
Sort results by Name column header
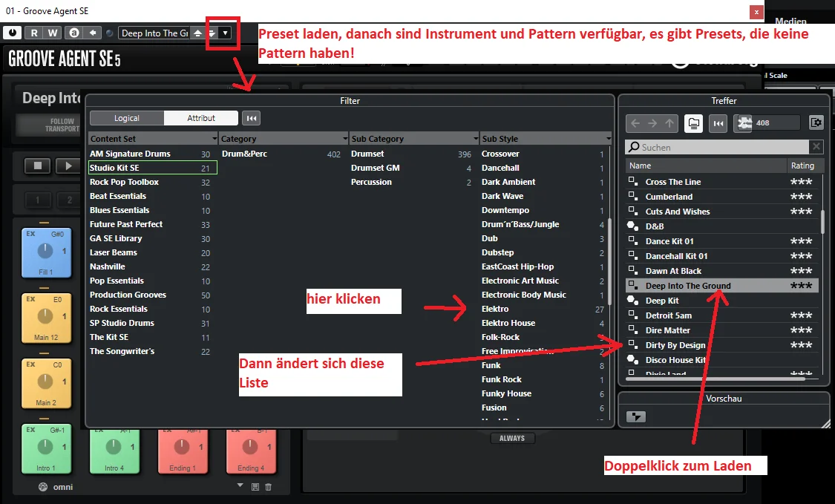706,166
